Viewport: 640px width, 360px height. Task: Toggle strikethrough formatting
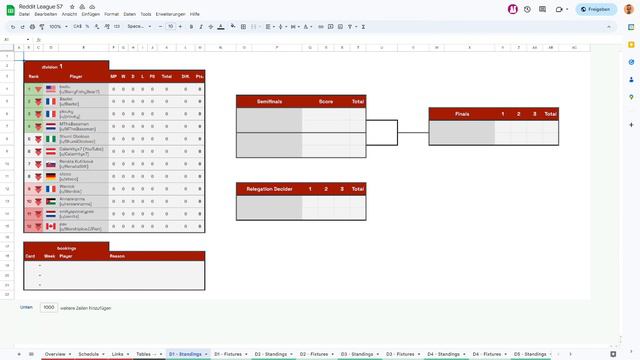point(211,27)
